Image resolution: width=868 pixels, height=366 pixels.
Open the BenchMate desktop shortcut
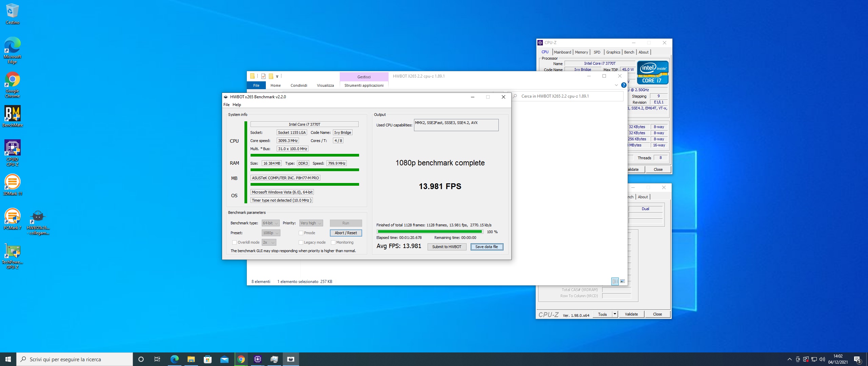click(x=13, y=116)
